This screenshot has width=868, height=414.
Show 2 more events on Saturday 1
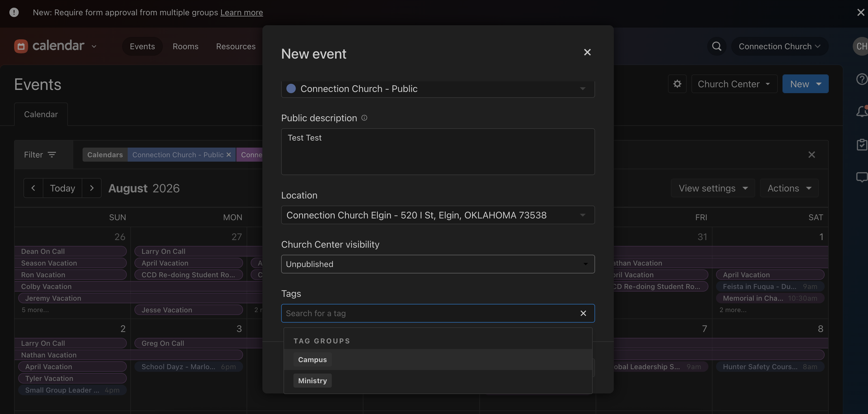click(x=733, y=310)
